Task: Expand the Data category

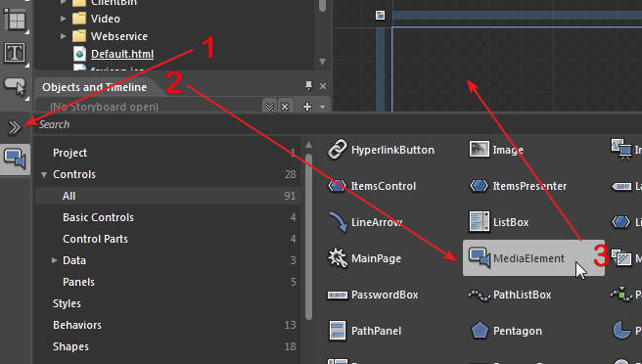Action: [54, 260]
